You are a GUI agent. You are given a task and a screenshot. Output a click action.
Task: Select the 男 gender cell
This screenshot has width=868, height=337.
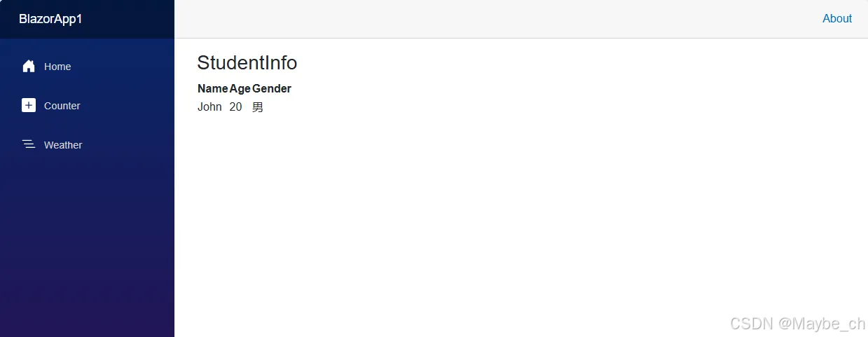258,107
